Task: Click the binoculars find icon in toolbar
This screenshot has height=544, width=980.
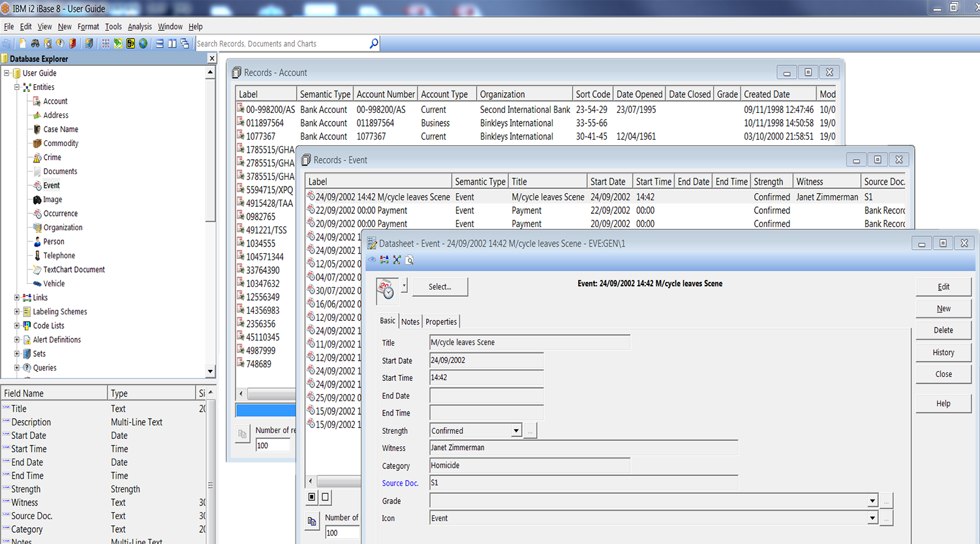Action: pos(35,44)
